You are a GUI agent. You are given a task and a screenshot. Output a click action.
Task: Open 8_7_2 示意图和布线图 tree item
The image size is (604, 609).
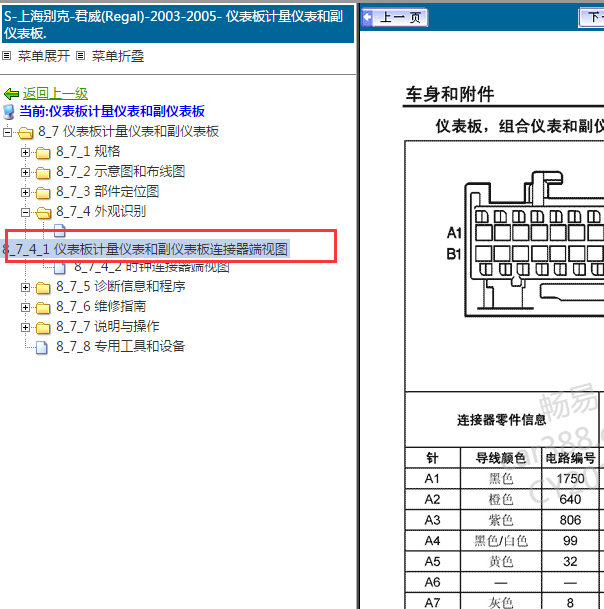tap(120, 171)
